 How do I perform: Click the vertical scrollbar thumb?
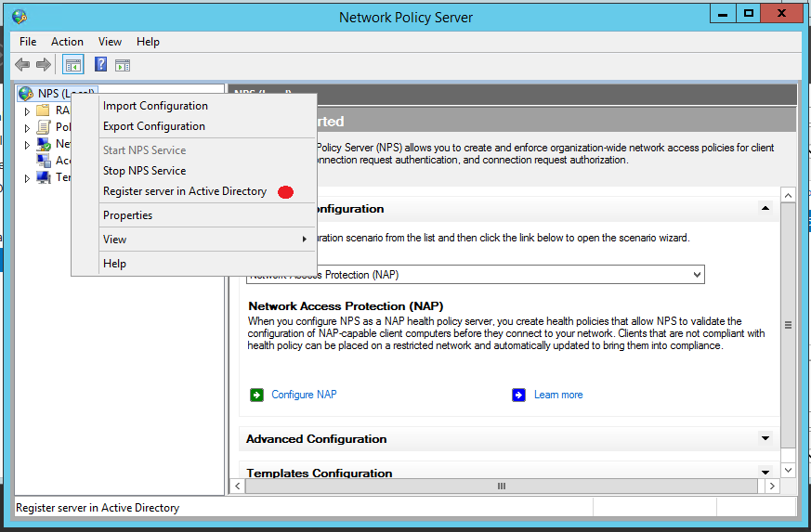pyautogui.click(x=788, y=325)
